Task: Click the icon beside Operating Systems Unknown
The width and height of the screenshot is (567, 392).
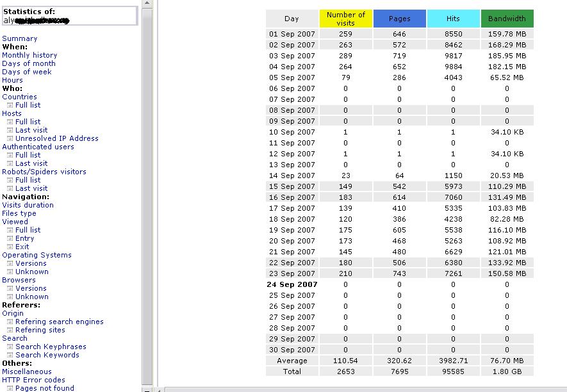Action: (10, 272)
